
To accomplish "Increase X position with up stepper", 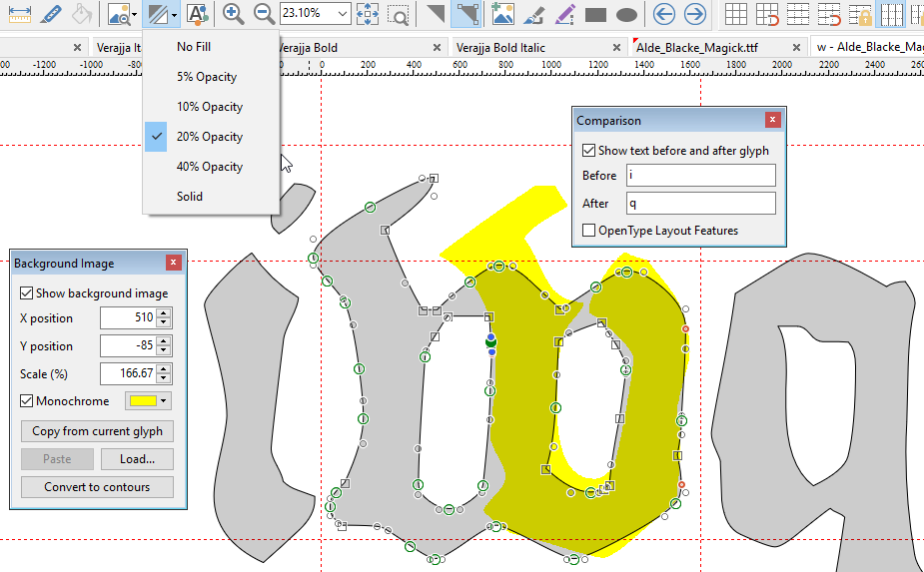I will tap(165, 313).
